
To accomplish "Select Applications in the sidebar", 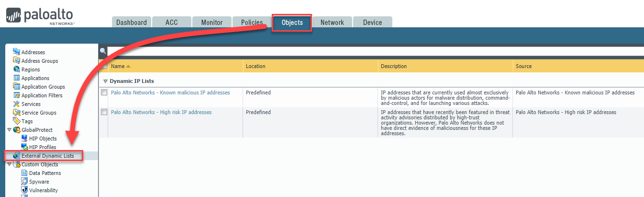I will 35,78.
